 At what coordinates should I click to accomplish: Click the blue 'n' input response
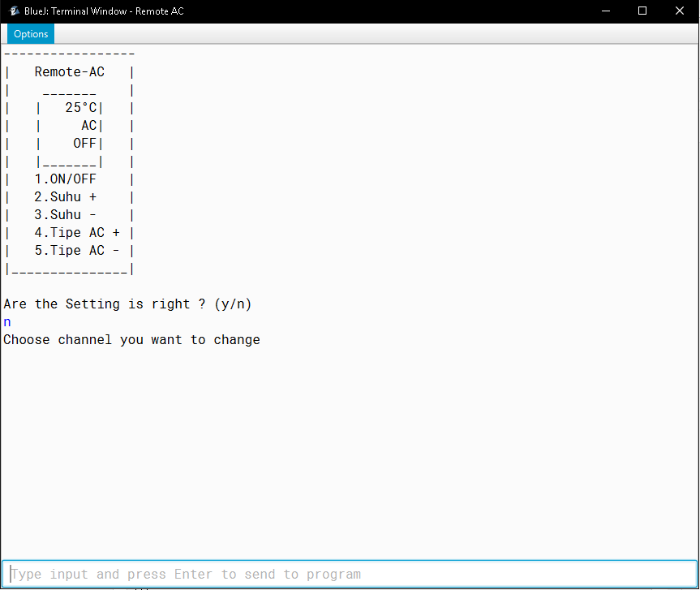click(7, 322)
